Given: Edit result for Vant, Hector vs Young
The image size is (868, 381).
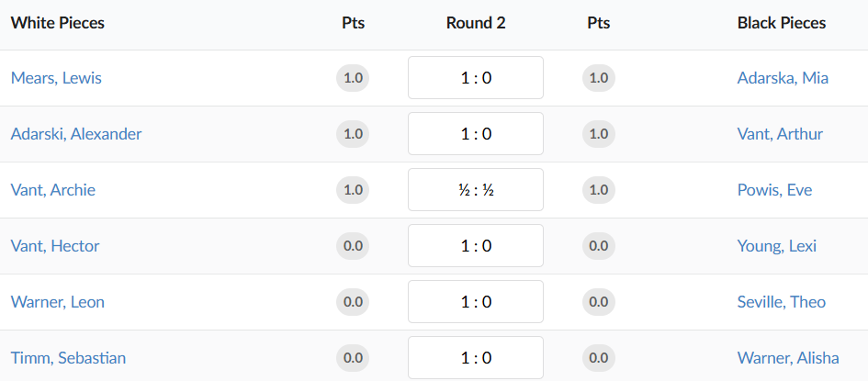Looking at the screenshot, I should [x=476, y=246].
